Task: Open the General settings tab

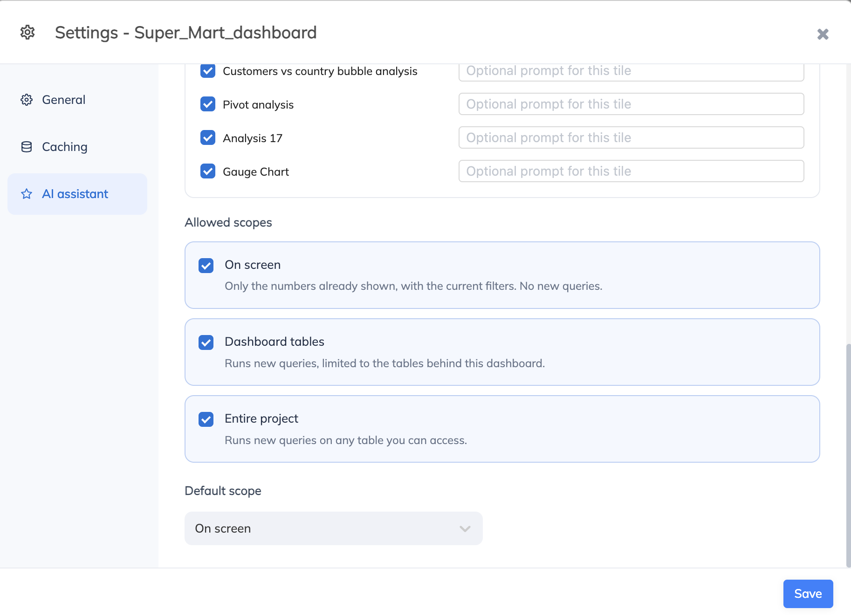Action: (x=77, y=100)
